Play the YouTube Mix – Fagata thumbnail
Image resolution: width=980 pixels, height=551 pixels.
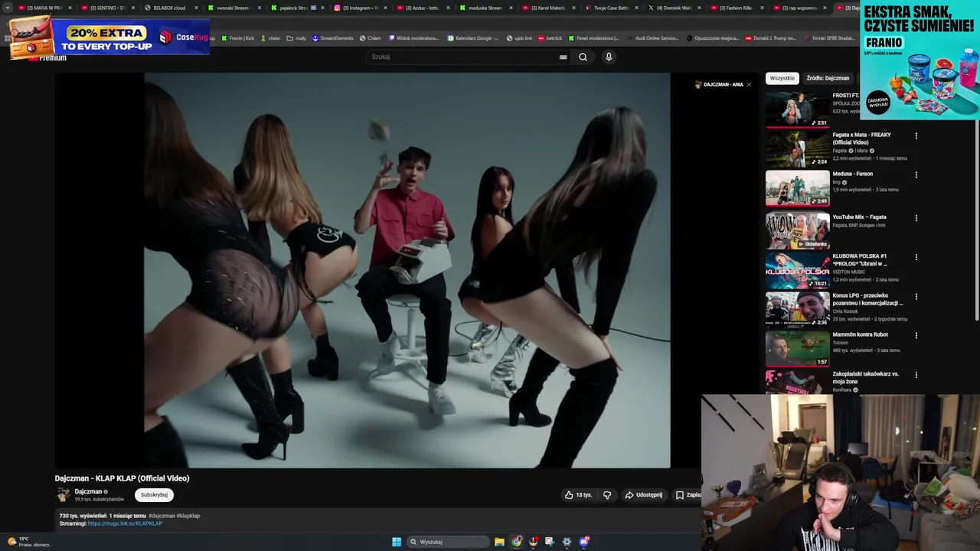(x=798, y=230)
